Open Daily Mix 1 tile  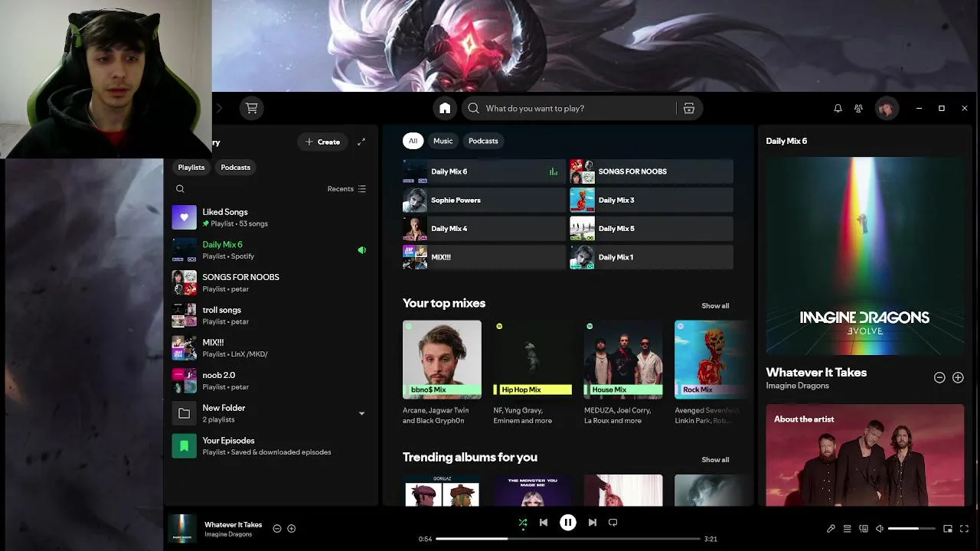[x=652, y=257]
